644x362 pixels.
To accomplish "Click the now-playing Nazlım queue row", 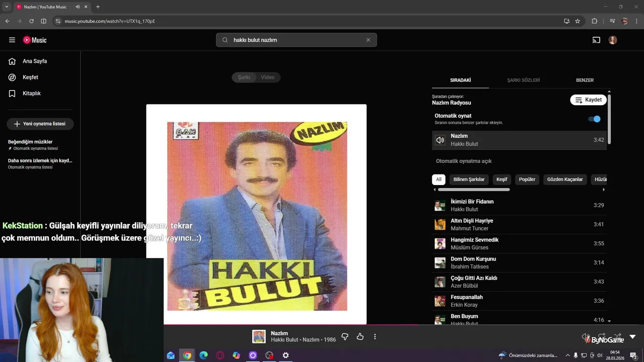I will (x=519, y=140).
